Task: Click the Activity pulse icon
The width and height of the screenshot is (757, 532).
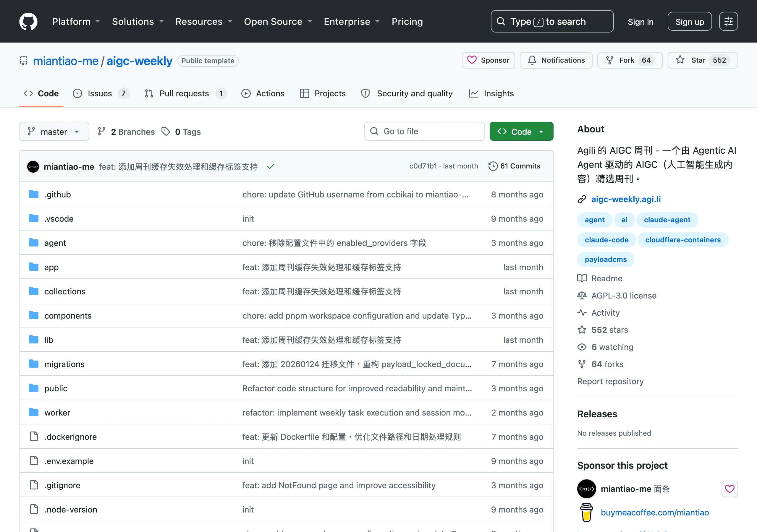Action: click(x=582, y=312)
